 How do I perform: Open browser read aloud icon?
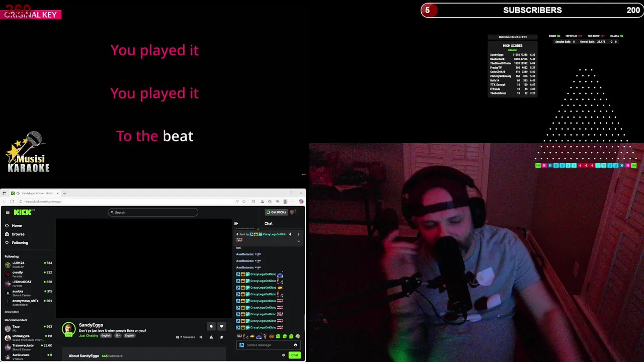click(x=237, y=202)
